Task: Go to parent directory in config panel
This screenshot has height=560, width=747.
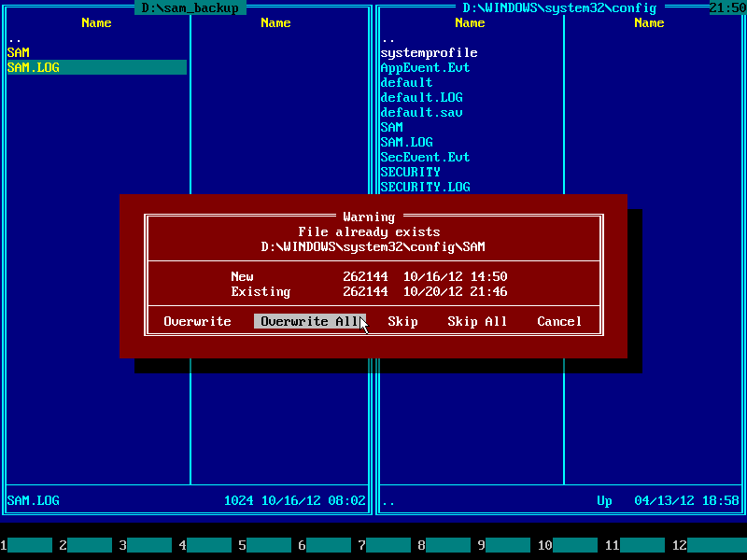Action: [x=388, y=38]
